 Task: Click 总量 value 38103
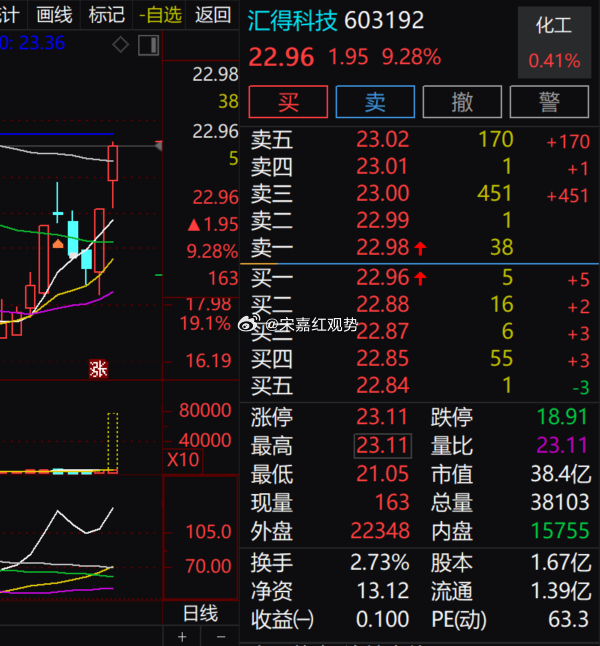pos(560,502)
